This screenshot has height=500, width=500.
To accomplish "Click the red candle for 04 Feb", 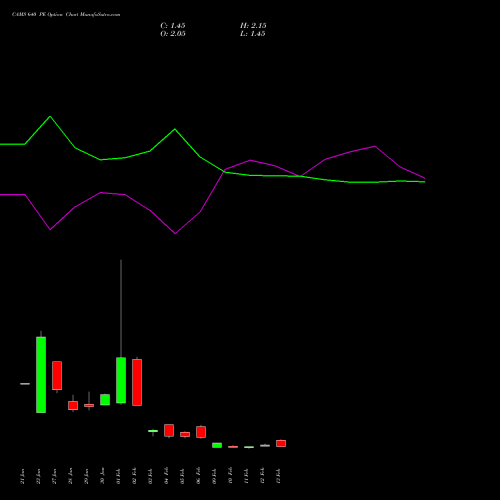I will point(169,430).
